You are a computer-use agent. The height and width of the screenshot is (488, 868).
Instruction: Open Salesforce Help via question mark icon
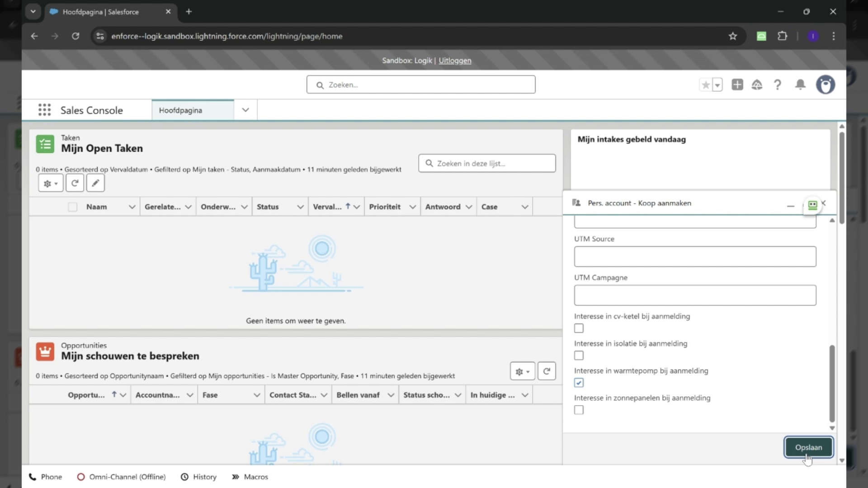[x=777, y=84]
